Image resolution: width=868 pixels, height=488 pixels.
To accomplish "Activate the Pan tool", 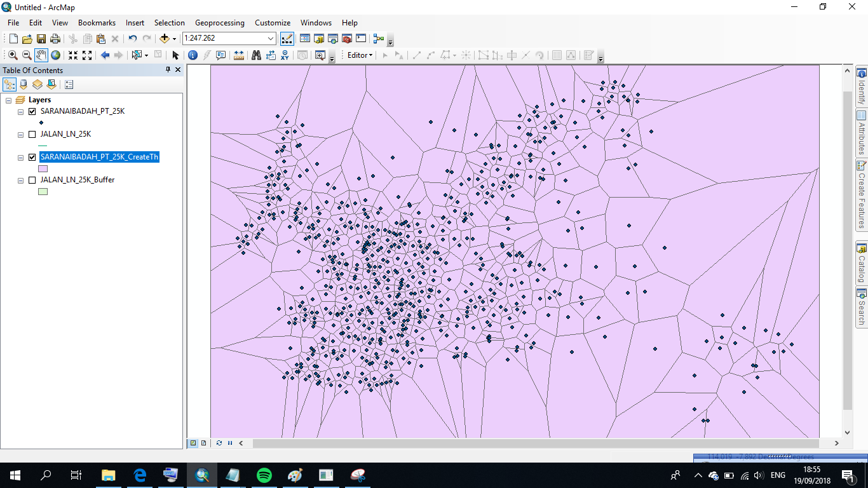I will tap(41, 55).
